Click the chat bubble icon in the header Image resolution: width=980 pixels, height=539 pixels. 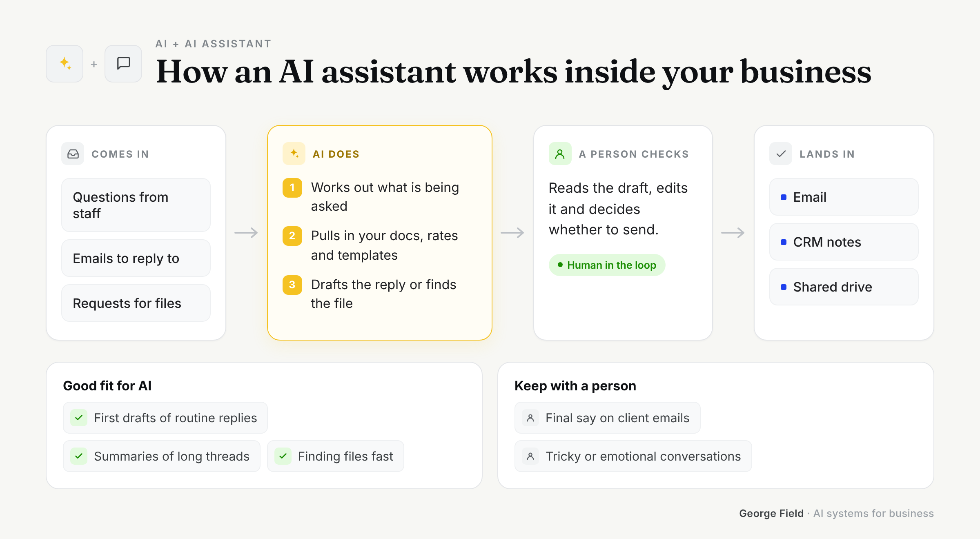pos(123,64)
